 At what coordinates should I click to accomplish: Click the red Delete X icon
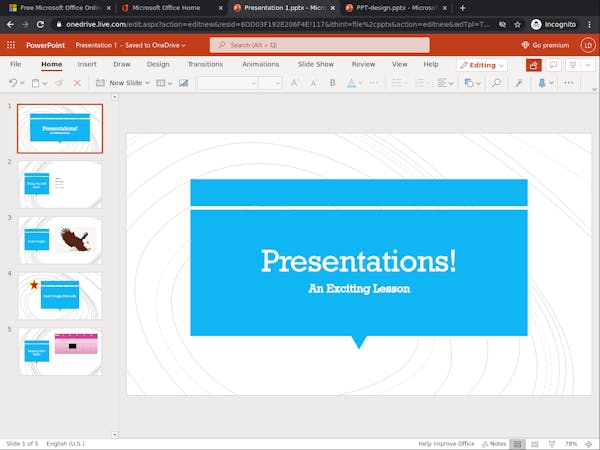point(77,83)
